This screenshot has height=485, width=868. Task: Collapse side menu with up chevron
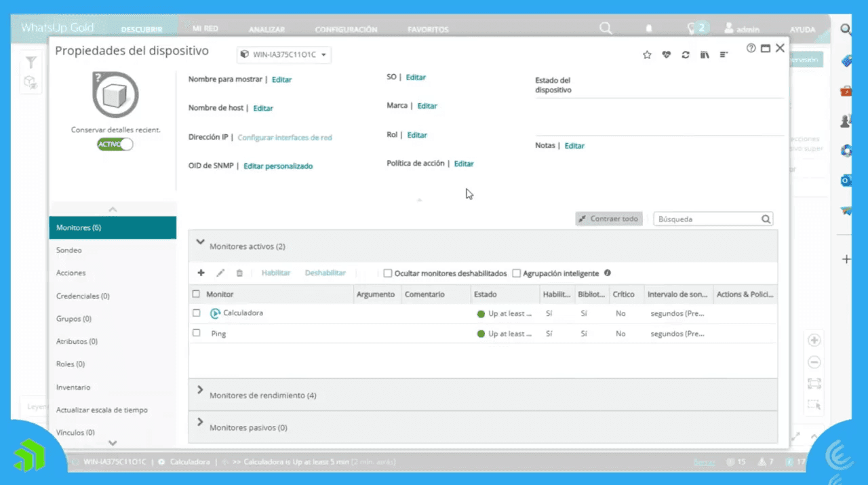[x=113, y=210]
